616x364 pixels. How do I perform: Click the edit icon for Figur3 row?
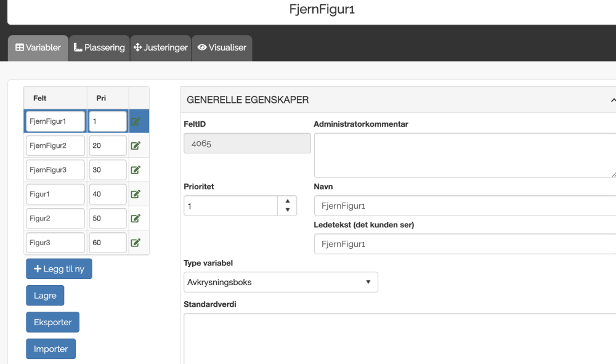[136, 243]
